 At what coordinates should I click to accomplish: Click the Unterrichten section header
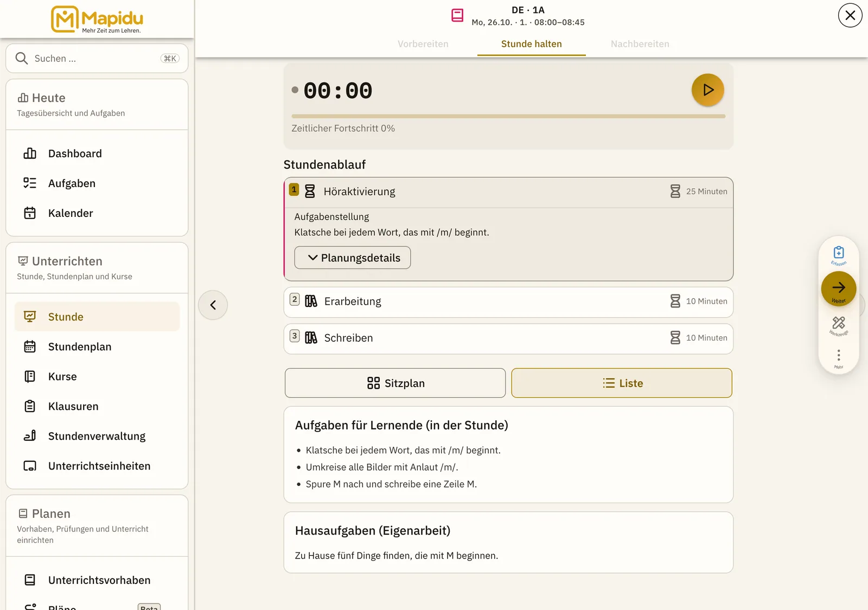click(97, 268)
